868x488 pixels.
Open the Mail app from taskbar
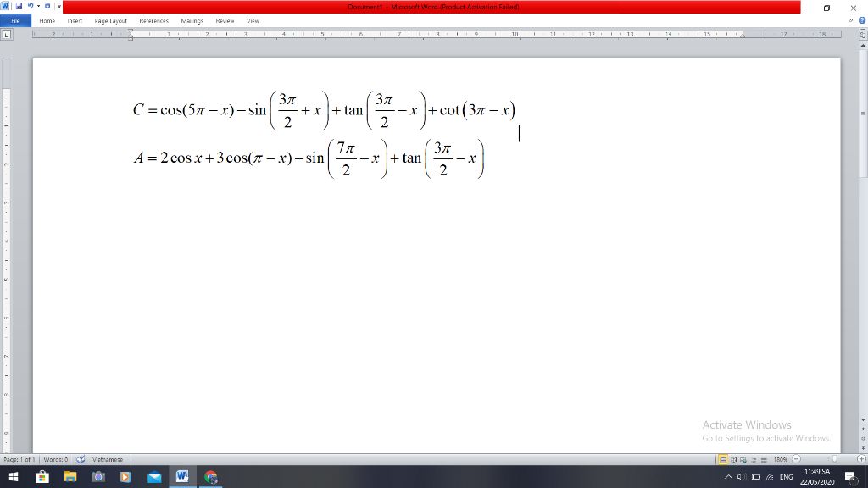pyautogui.click(x=154, y=477)
